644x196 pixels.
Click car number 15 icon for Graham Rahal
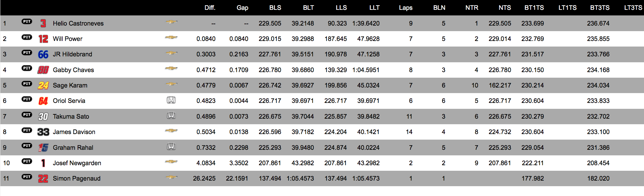click(x=43, y=147)
